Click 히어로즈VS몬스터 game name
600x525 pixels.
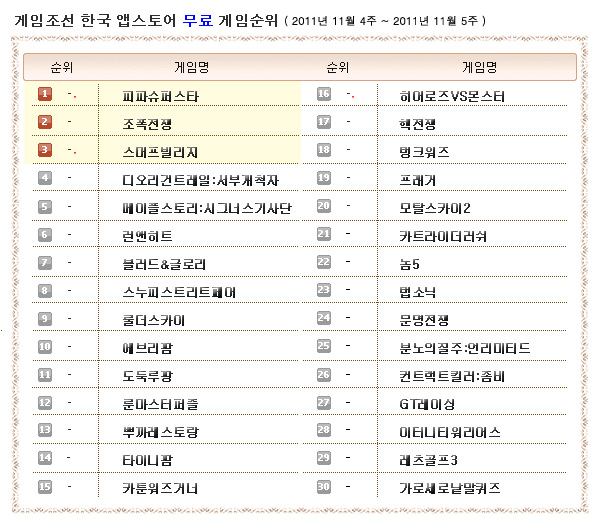pos(452,96)
